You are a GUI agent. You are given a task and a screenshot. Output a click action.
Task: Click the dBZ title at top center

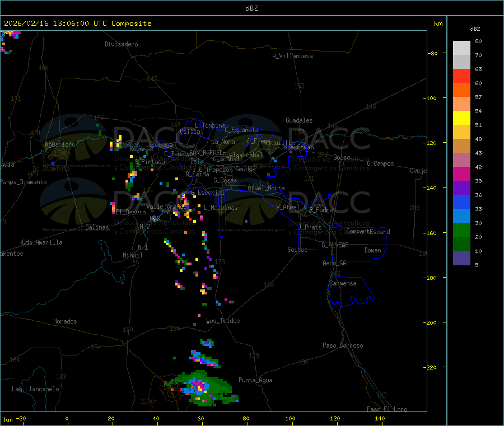tap(251, 8)
